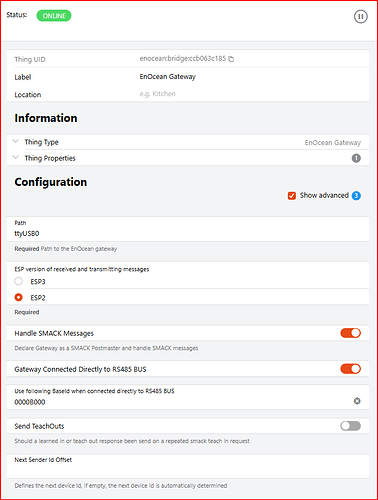
Task: Click the advanced parameters count badge
Action: click(356, 196)
